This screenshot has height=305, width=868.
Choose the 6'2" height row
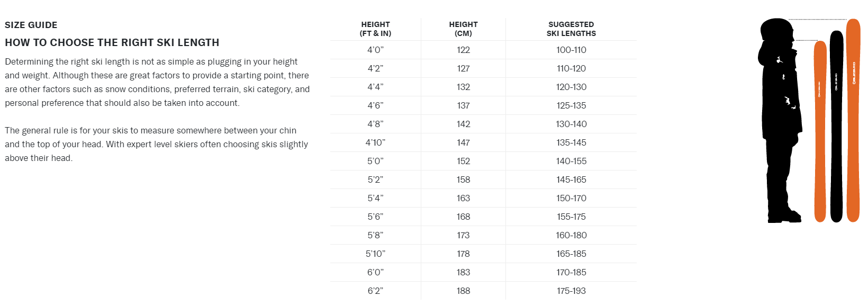375,291
